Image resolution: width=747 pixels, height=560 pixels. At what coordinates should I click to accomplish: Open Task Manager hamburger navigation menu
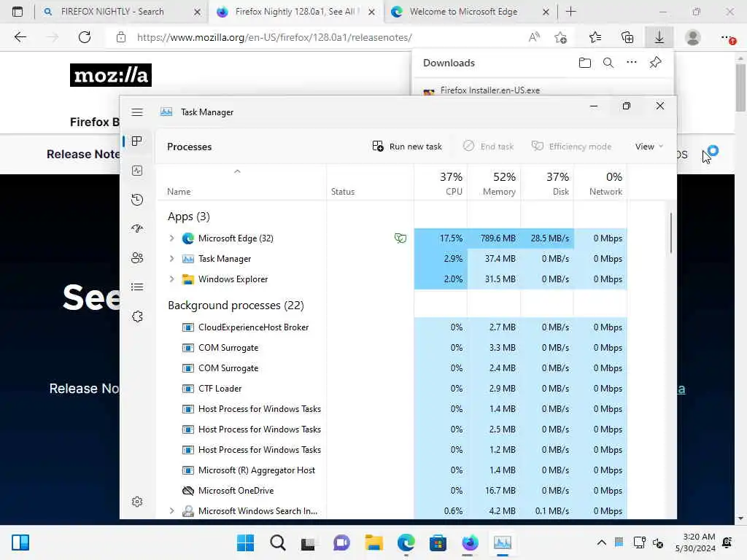click(x=137, y=112)
